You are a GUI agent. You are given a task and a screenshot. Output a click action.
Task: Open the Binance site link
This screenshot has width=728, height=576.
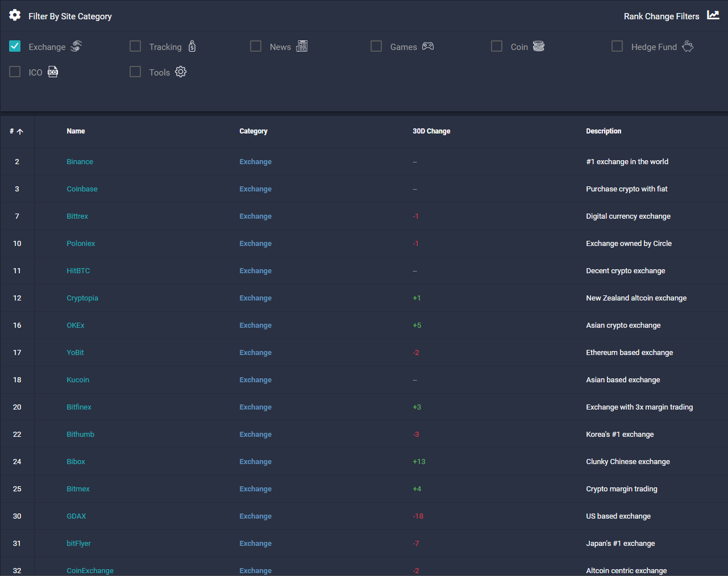(80, 161)
